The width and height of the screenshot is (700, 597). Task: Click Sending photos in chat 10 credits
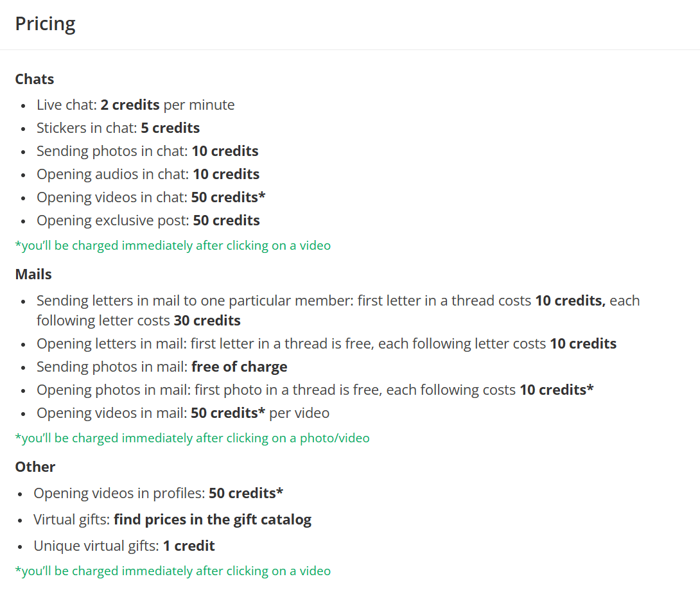pyautogui.click(x=147, y=151)
